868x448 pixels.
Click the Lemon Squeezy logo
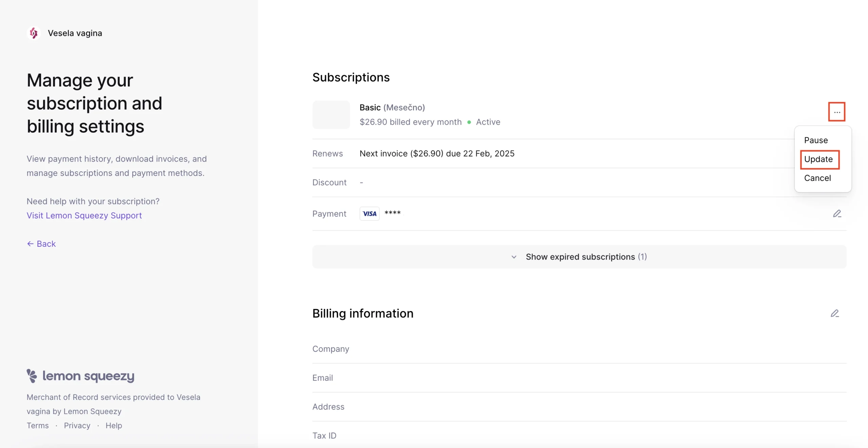point(80,376)
